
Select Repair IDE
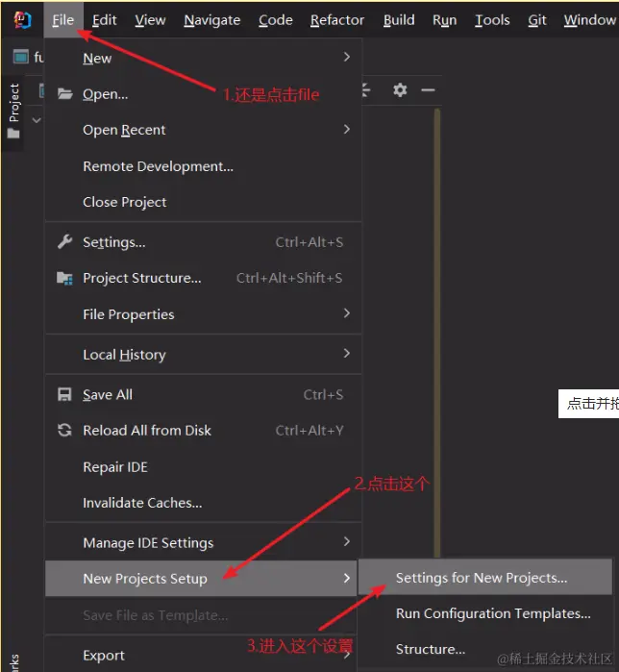204,466
